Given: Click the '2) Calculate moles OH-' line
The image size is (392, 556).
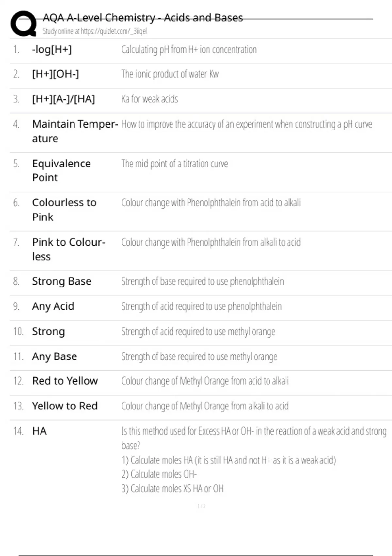Looking at the screenshot, I should click(159, 474).
